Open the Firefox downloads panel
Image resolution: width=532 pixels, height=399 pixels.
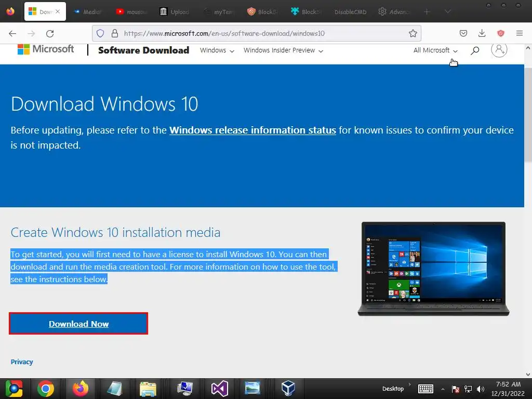tap(482, 33)
